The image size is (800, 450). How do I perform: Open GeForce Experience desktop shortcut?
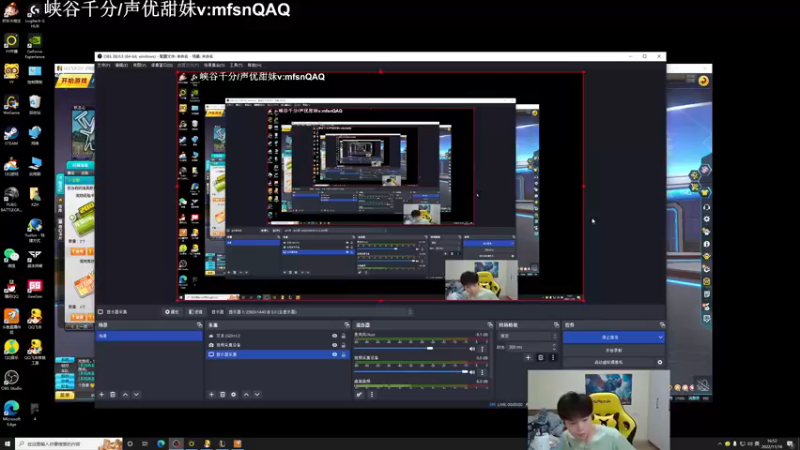pyautogui.click(x=34, y=46)
